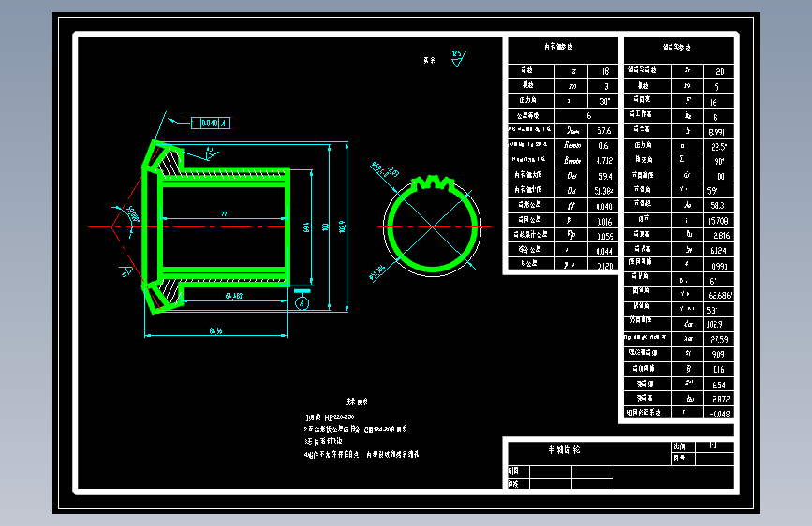Click value 18 in left table

click(x=605, y=71)
